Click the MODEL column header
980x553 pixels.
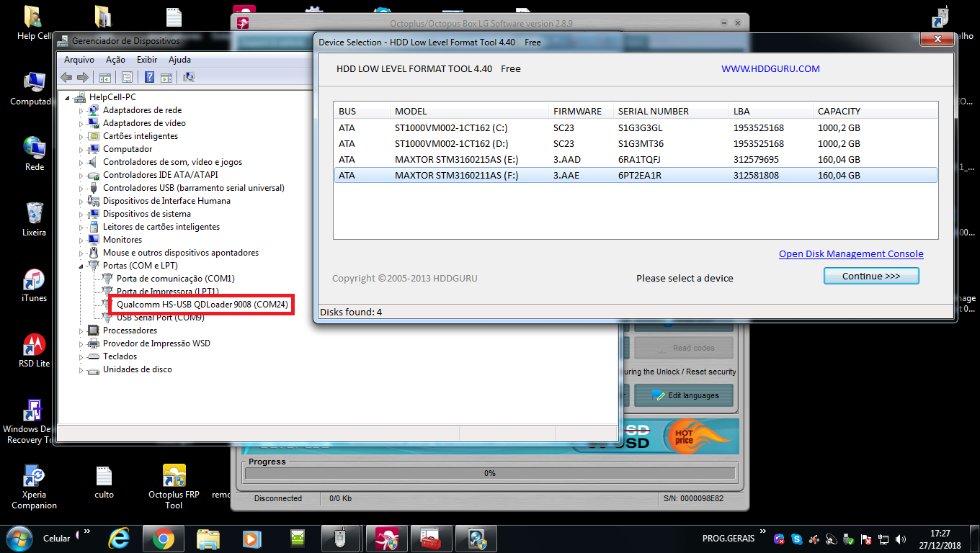tap(469, 111)
